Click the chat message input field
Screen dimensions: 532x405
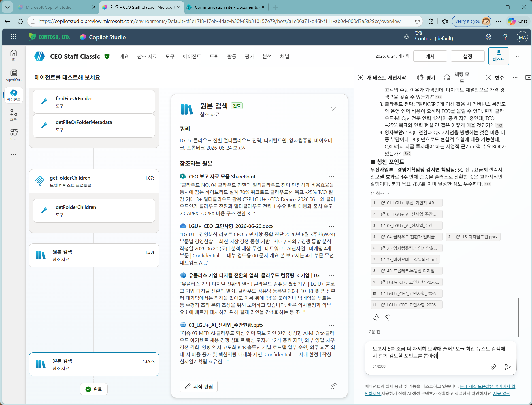tap(440, 352)
